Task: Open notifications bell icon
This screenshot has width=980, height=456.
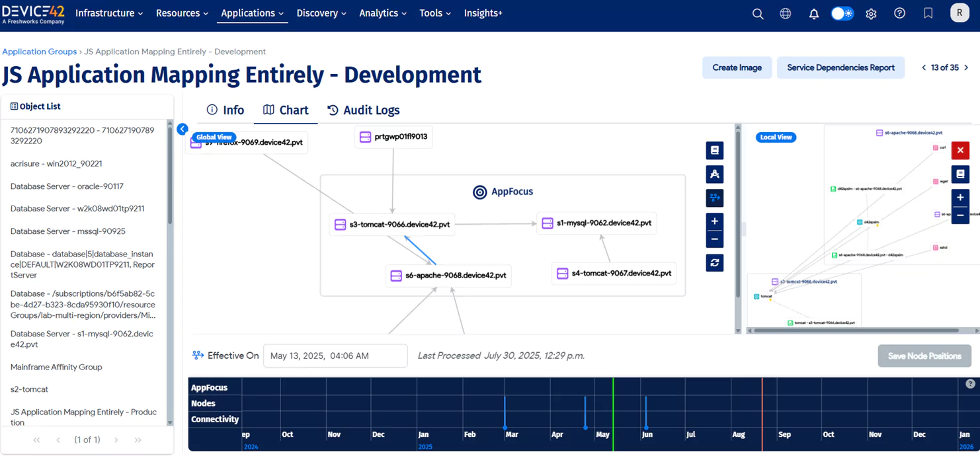Action: point(814,14)
